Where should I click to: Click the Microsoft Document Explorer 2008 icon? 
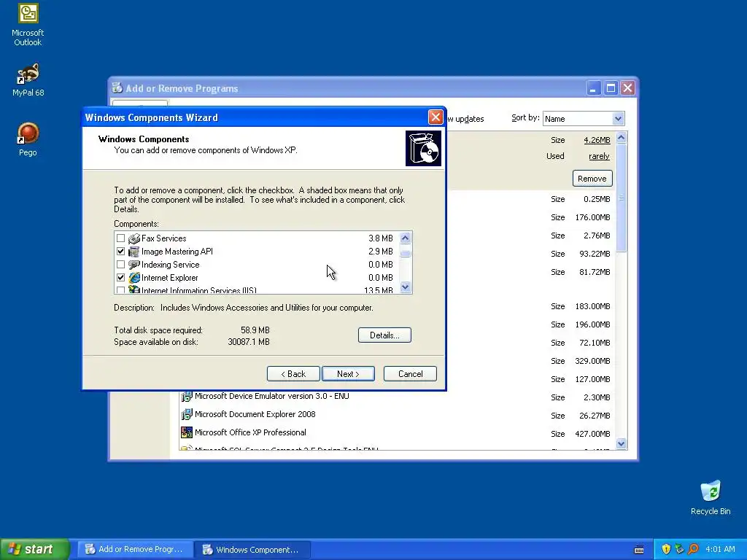(187, 414)
